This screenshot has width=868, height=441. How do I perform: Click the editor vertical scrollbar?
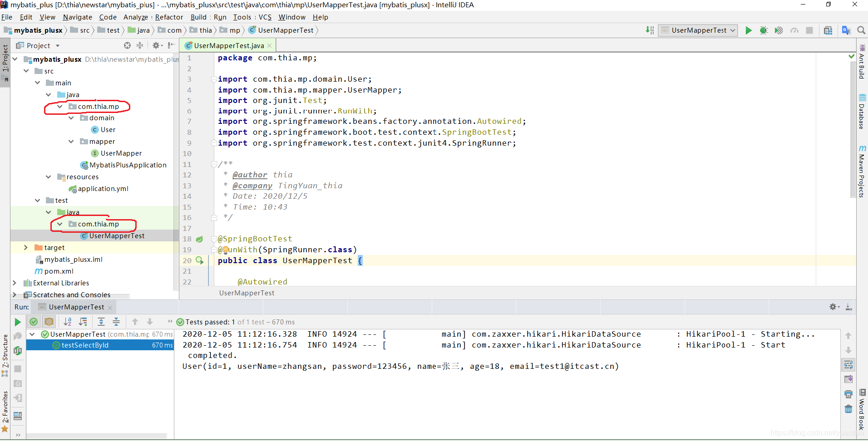pos(853,129)
